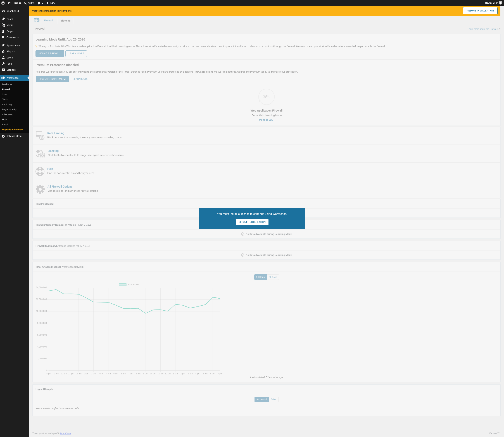This screenshot has width=504, height=437.
Task: Click Learn More under Learning Mode
Action: coord(76,53)
